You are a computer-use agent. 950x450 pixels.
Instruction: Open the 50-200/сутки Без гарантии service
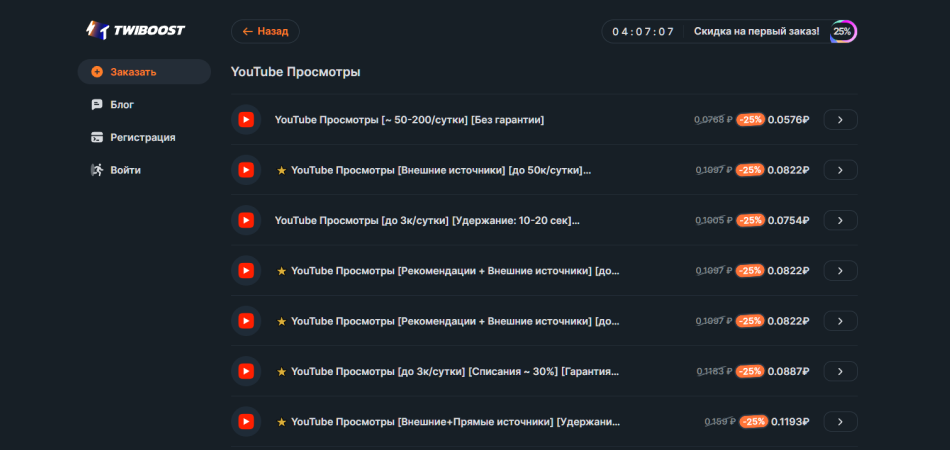click(x=410, y=120)
